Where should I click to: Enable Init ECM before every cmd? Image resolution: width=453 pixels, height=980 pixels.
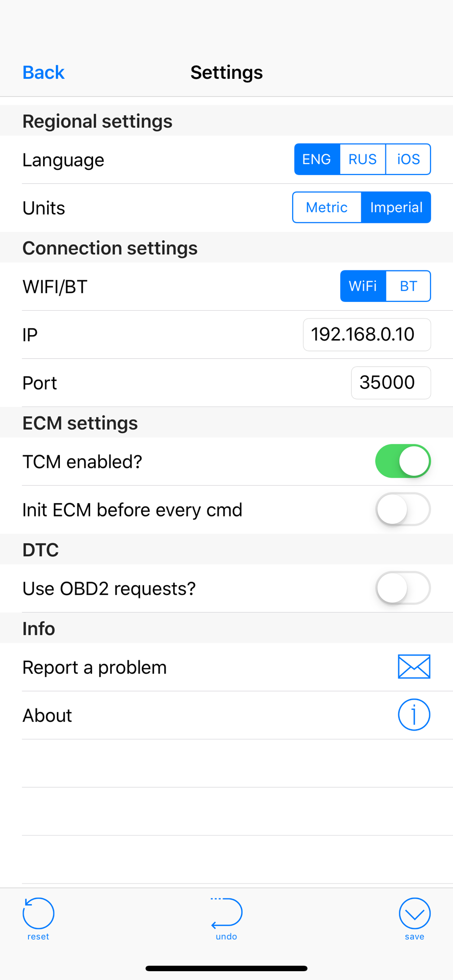(403, 509)
